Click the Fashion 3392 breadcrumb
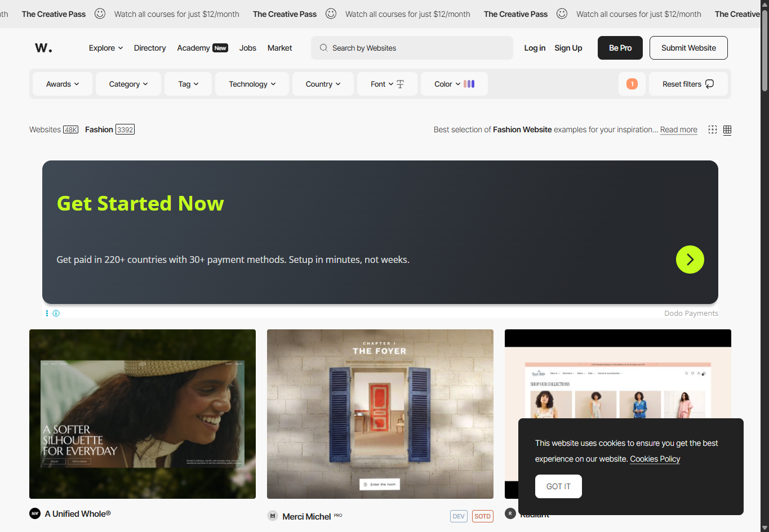This screenshot has height=532, width=769. pyautogui.click(x=110, y=129)
